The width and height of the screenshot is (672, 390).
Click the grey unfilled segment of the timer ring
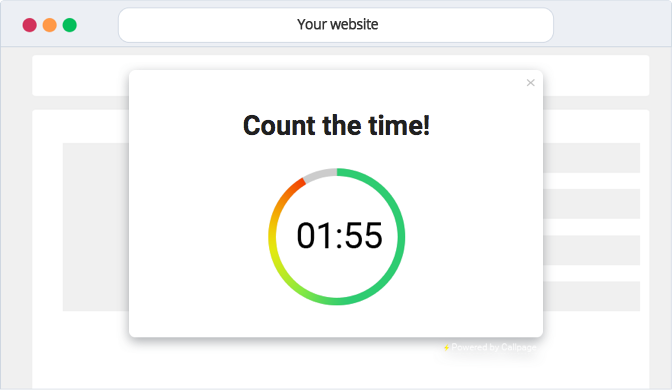click(x=319, y=175)
